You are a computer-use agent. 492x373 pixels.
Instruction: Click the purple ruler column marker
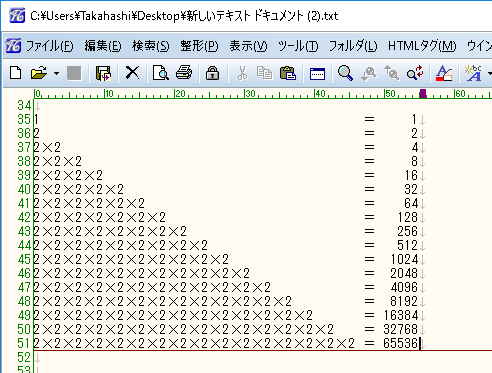point(423,93)
